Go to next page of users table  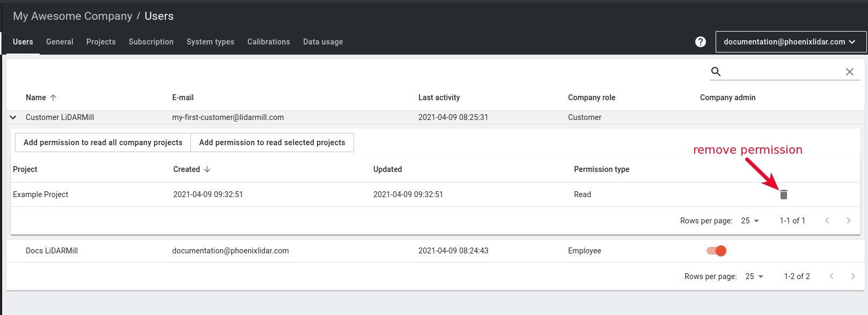click(852, 276)
